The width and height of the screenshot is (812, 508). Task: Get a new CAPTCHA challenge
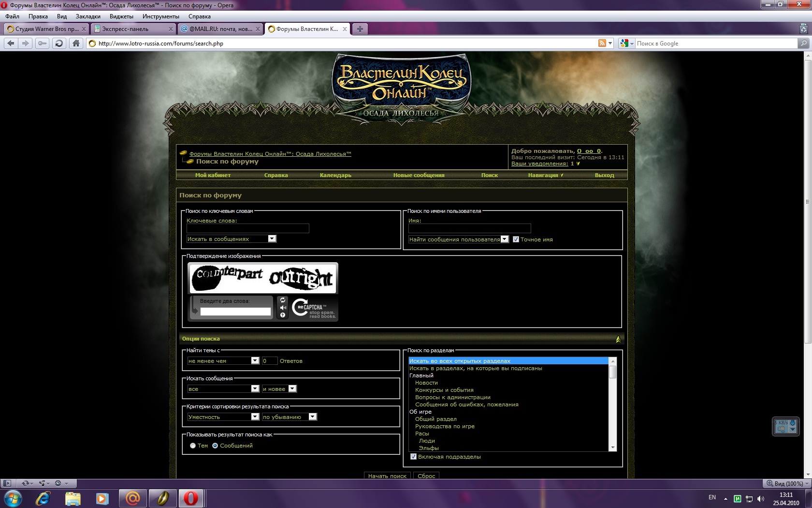(283, 300)
